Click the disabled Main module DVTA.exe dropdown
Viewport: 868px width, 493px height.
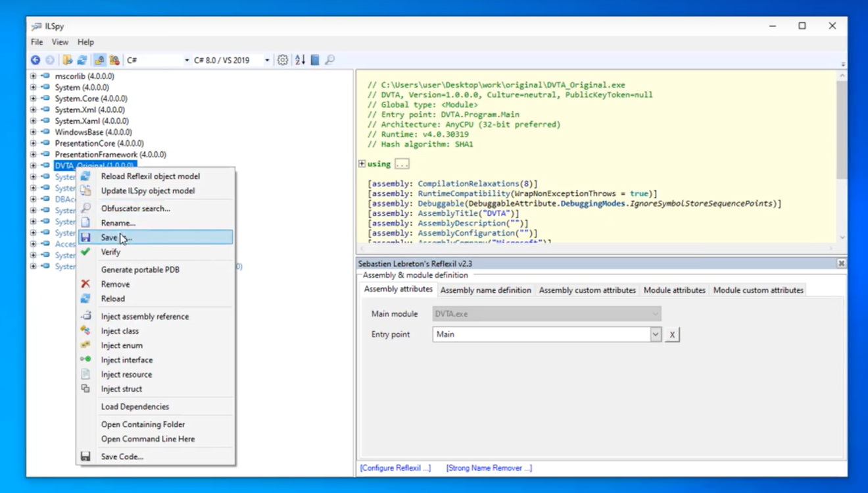click(546, 314)
